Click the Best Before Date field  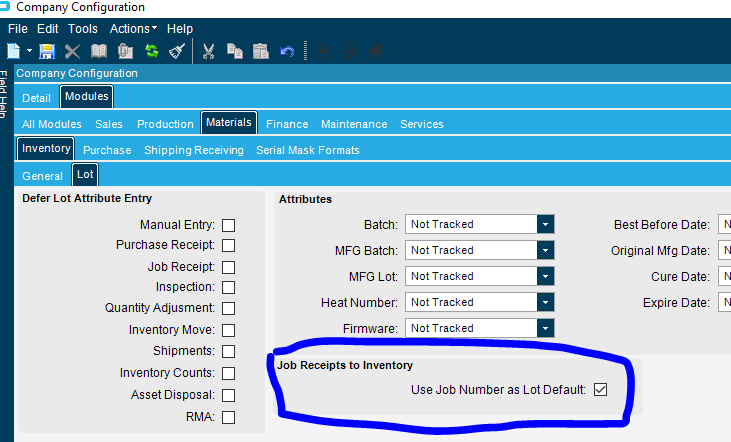(x=724, y=224)
